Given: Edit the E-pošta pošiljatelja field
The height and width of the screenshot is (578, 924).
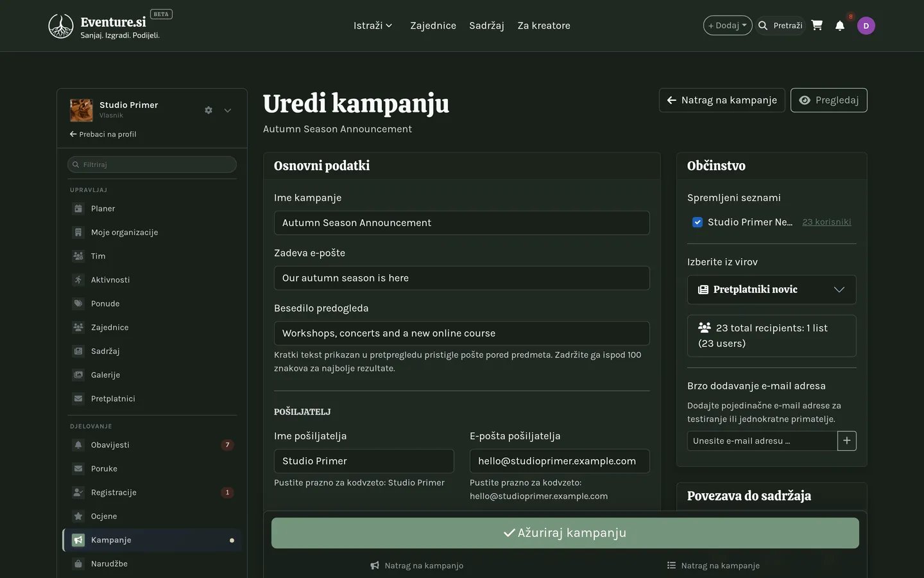Looking at the screenshot, I should point(560,461).
